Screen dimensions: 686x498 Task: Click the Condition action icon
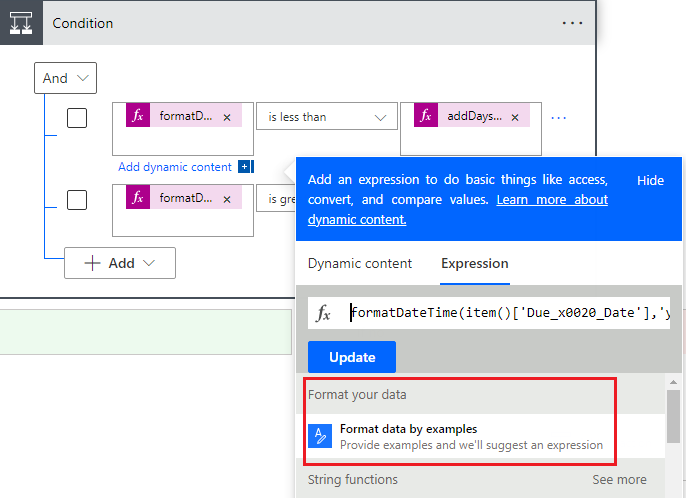click(x=21, y=23)
